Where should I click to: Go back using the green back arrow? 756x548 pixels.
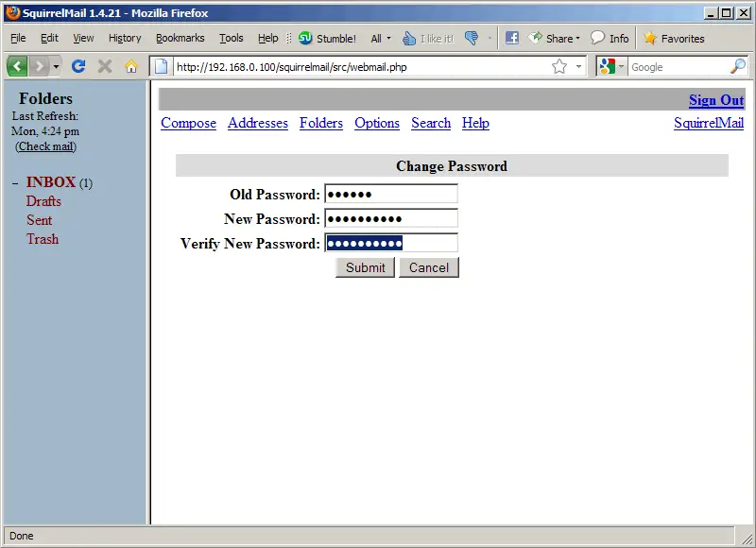(x=17, y=66)
